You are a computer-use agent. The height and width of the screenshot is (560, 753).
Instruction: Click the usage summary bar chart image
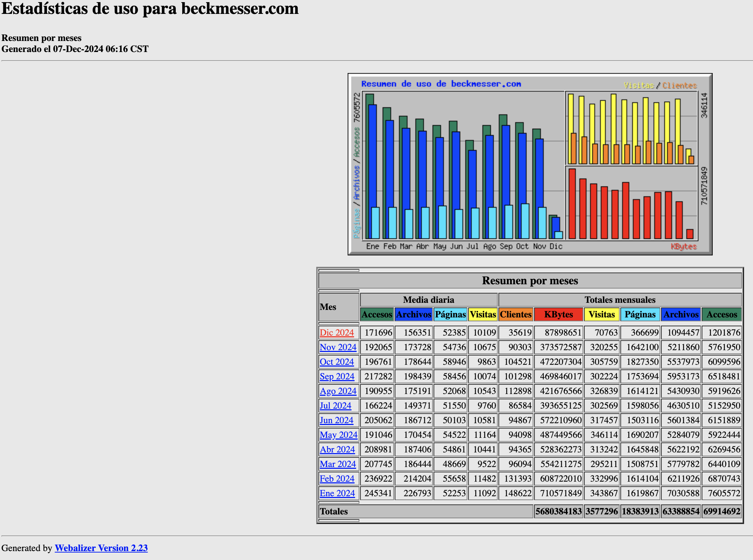point(530,164)
